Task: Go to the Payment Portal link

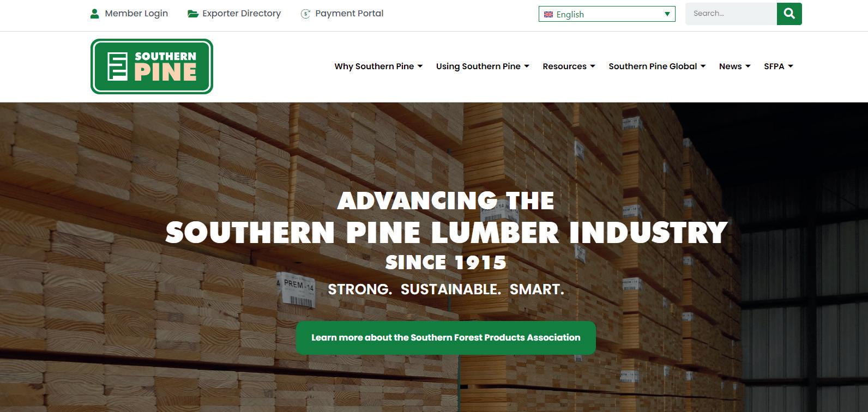Action: tap(349, 14)
